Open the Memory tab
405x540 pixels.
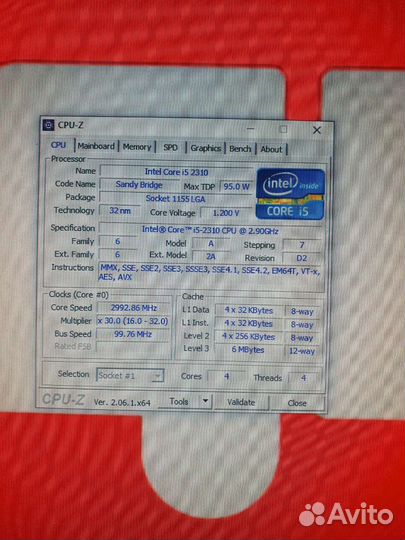pyautogui.click(x=137, y=147)
